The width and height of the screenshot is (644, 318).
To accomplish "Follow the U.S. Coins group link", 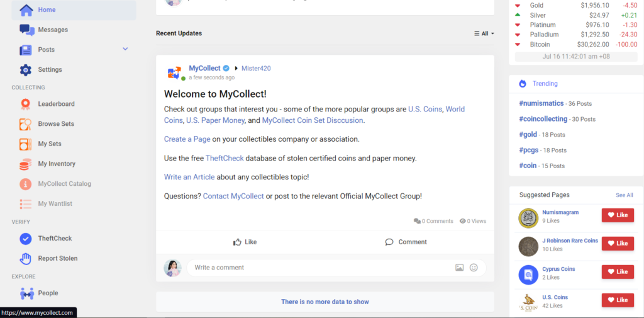I will (425, 109).
